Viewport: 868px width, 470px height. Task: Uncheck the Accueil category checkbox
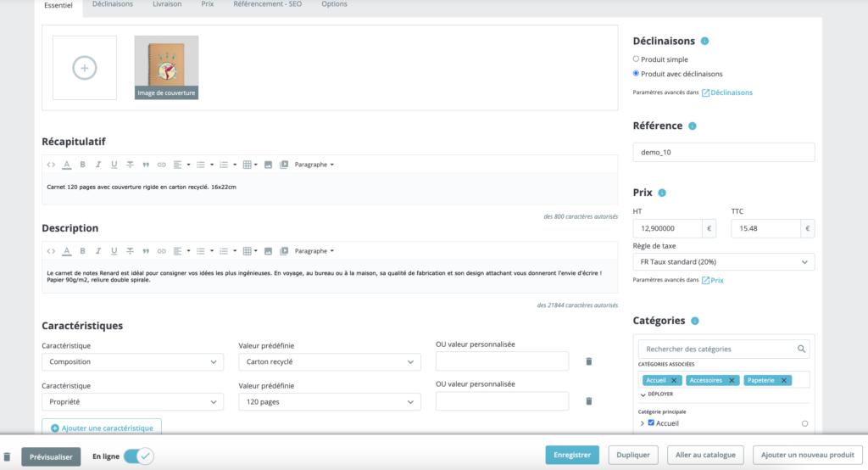pyautogui.click(x=651, y=422)
